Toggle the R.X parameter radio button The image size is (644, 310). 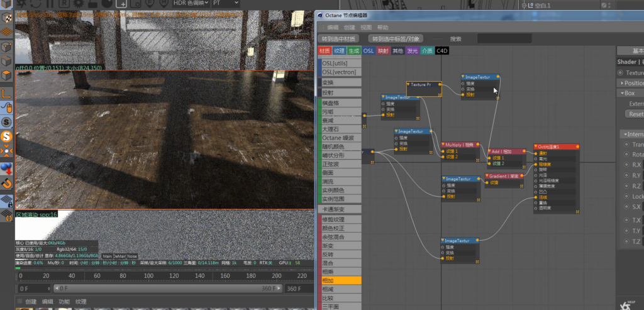(627, 165)
